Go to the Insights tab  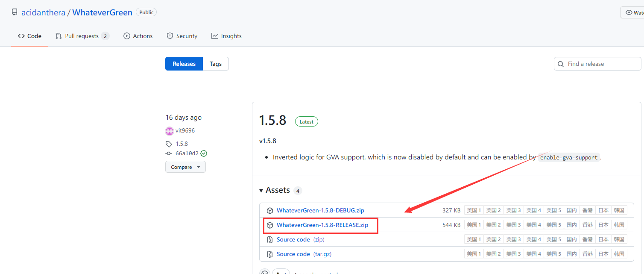(x=226, y=36)
